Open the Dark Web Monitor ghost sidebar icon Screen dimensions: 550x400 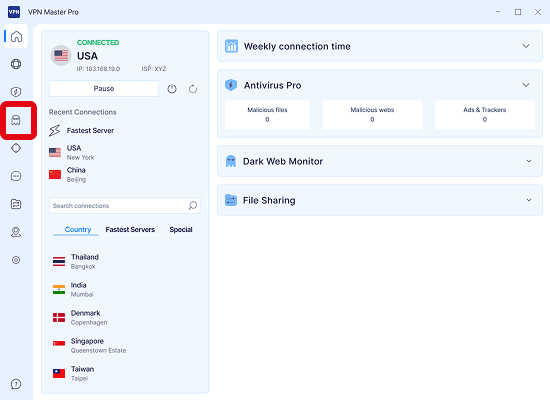pos(16,120)
